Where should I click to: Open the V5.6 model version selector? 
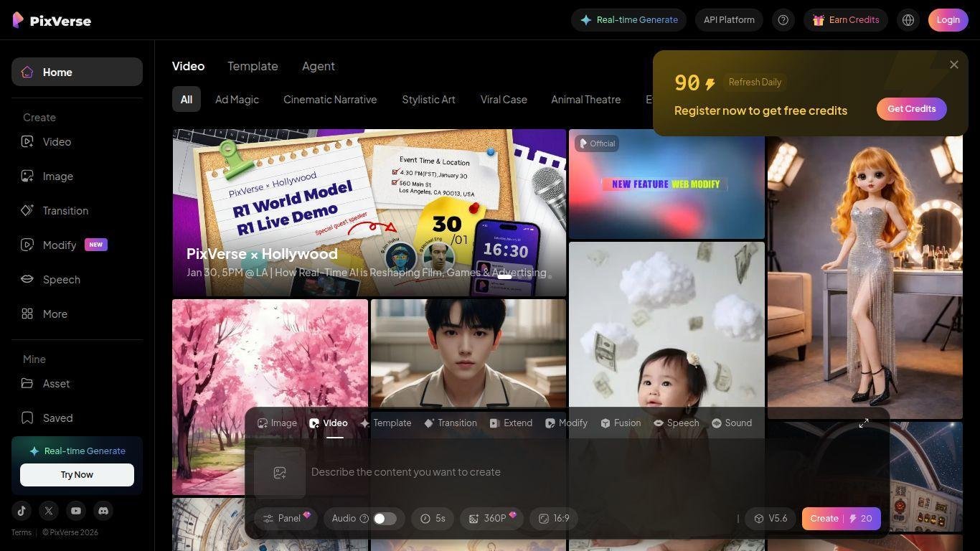770,519
